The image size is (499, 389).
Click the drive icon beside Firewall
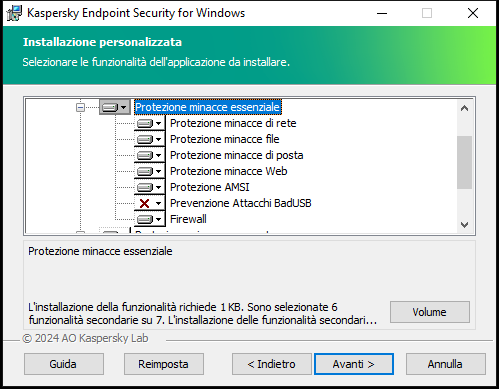pos(145,219)
